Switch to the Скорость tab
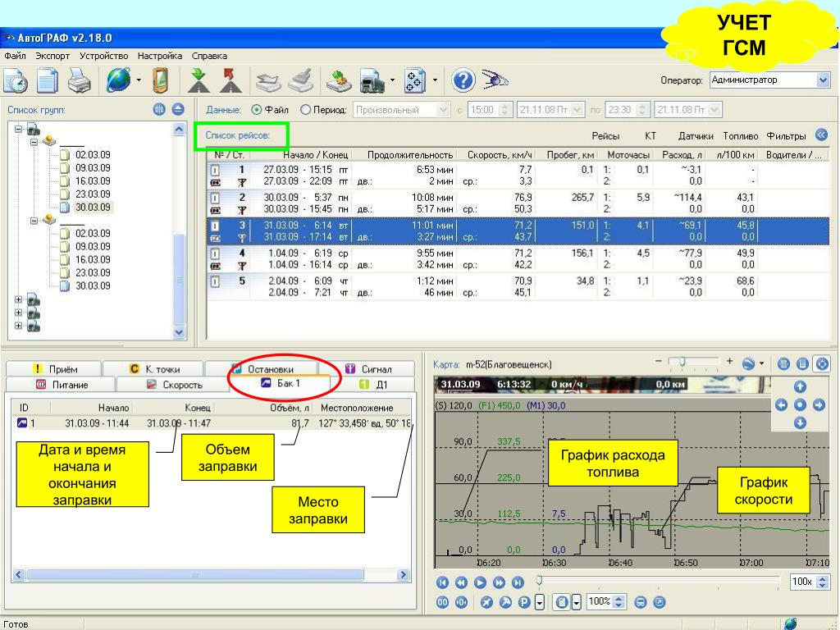 pos(172,385)
